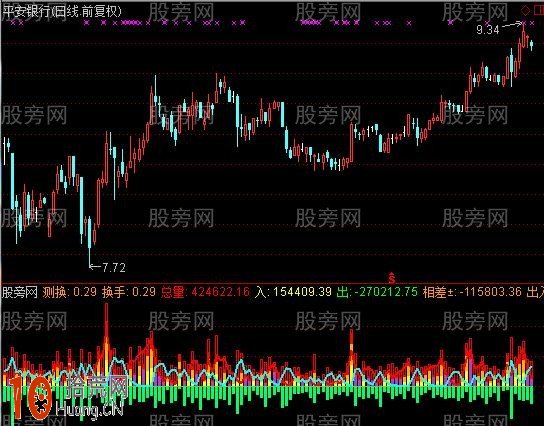Viewport: 544px width, 426px height.
Task: Click the candlestick at the 9.34 high
Action: tap(524, 34)
